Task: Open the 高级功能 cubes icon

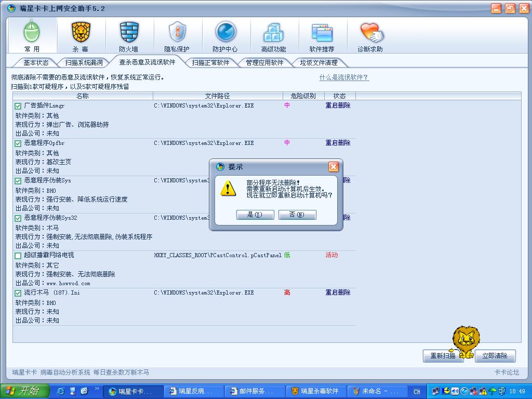Action: [273, 32]
